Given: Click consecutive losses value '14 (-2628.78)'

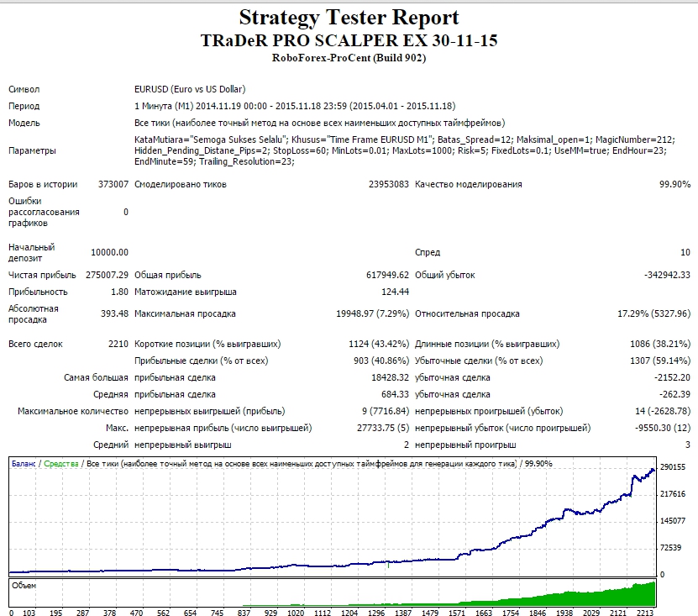Looking at the screenshot, I should coord(663,412).
